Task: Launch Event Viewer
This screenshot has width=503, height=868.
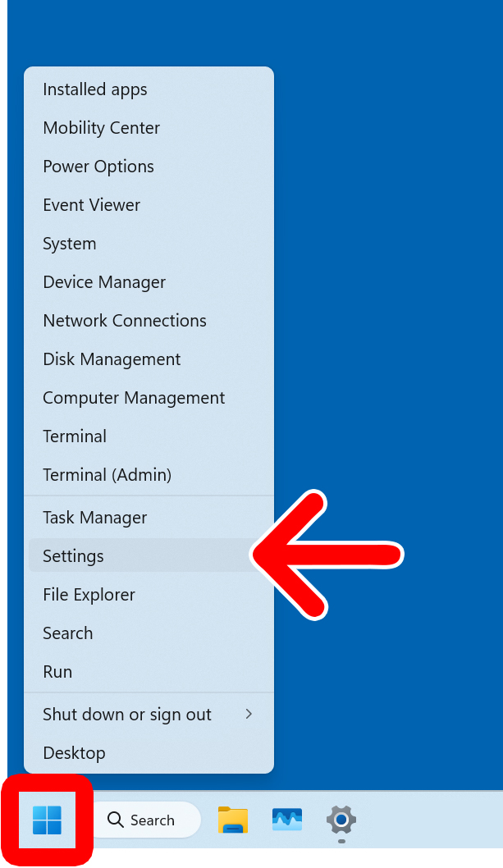Action: [91, 205]
